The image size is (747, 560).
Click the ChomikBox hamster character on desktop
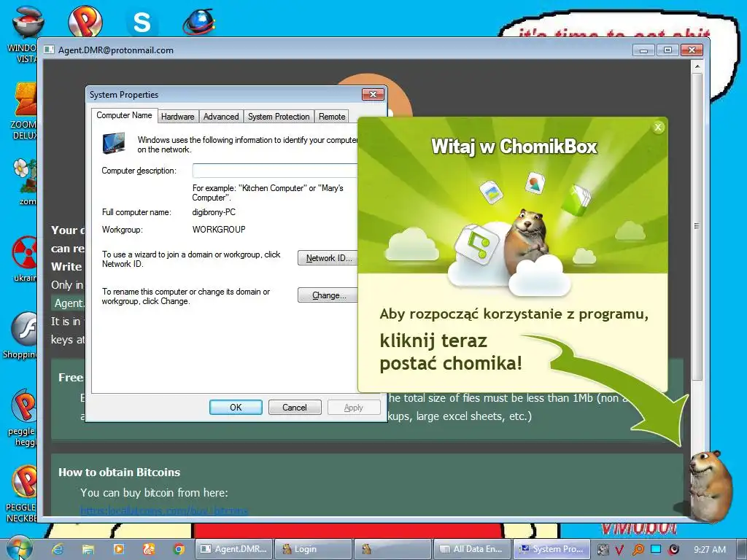click(x=711, y=485)
